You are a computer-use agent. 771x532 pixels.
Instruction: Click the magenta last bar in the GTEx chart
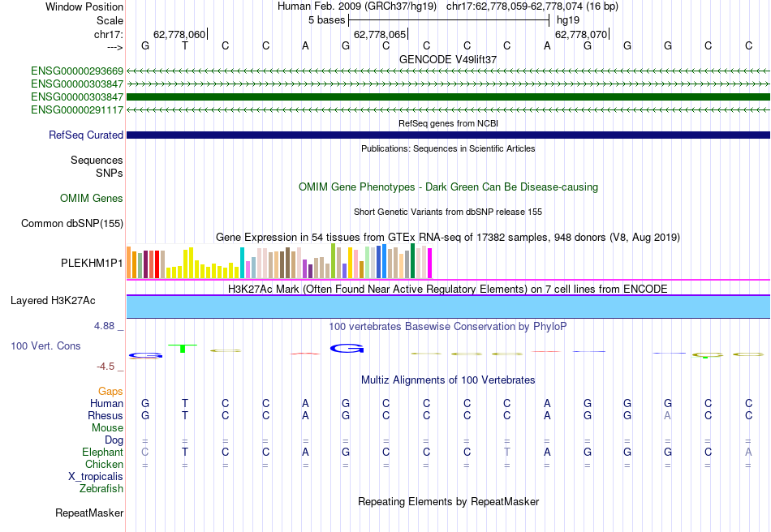(430, 264)
